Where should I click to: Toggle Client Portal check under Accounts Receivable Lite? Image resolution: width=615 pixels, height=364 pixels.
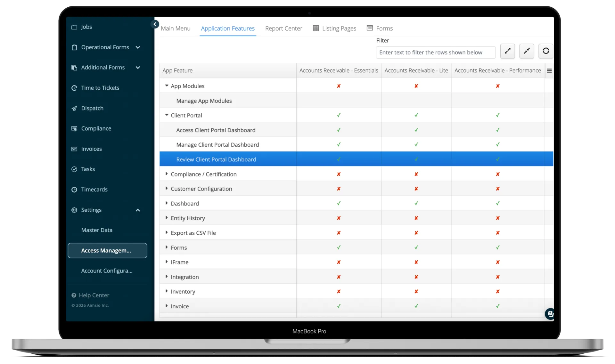[x=416, y=115]
